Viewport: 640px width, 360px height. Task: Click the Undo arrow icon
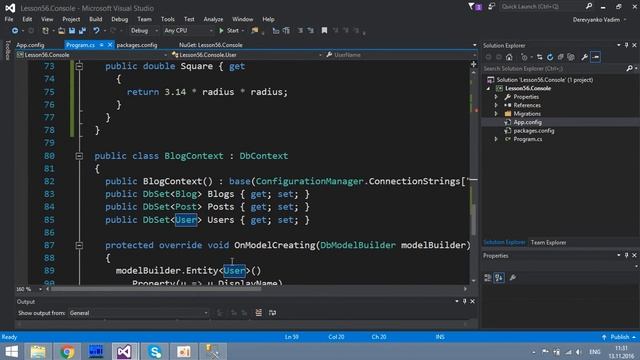point(96,31)
